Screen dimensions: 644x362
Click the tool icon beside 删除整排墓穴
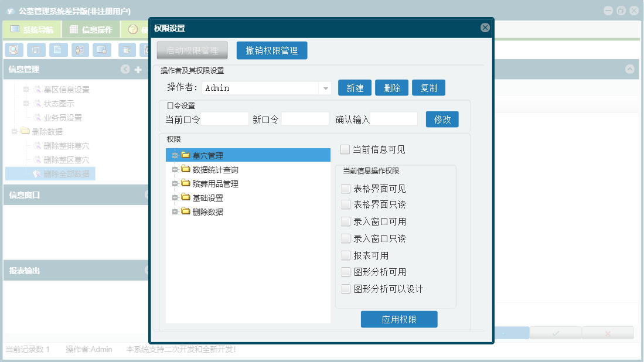point(38,145)
